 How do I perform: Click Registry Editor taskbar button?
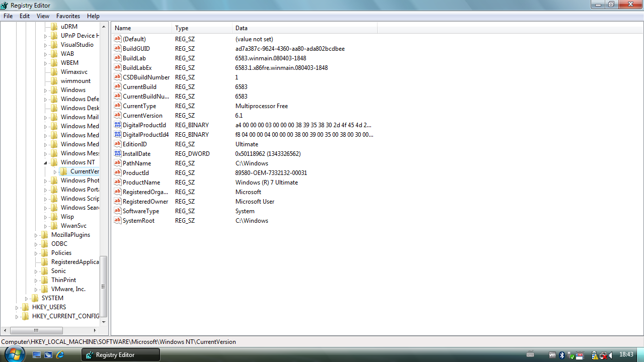pyautogui.click(x=121, y=355)
